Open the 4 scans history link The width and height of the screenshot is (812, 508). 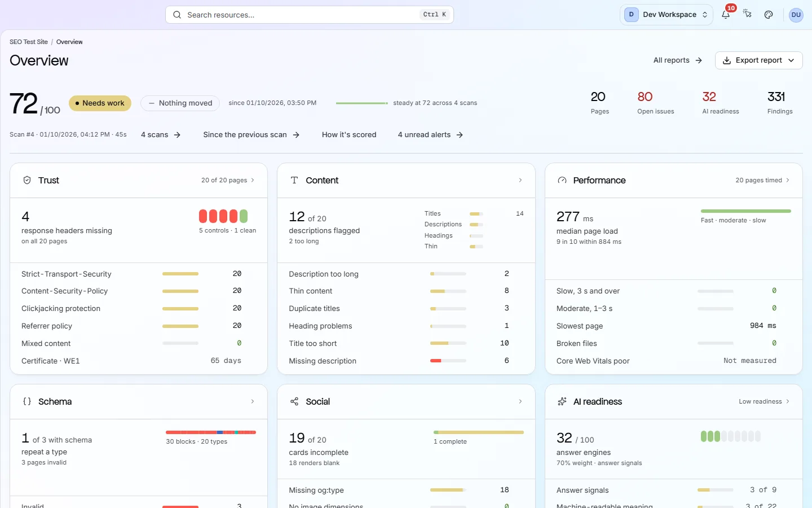(161, 135)
